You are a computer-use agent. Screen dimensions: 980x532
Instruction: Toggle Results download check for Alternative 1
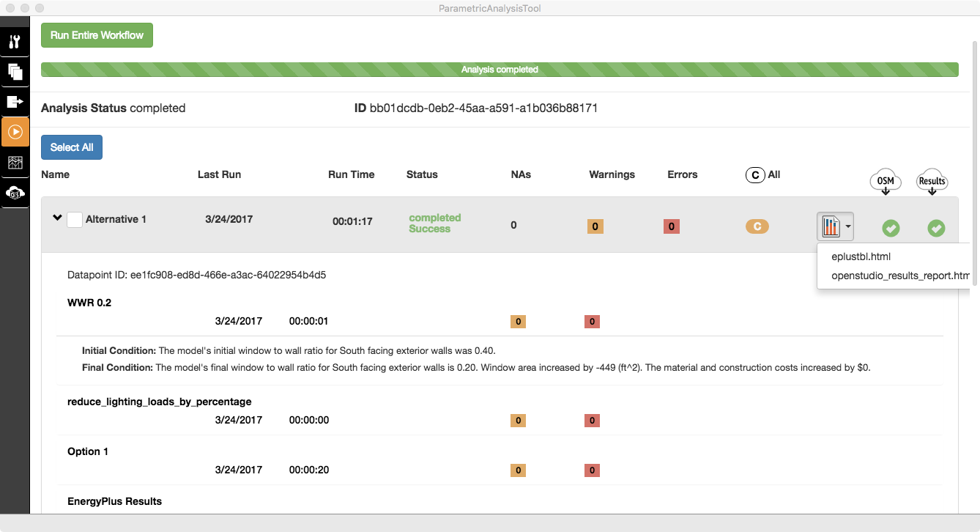[x=936, y=228]
